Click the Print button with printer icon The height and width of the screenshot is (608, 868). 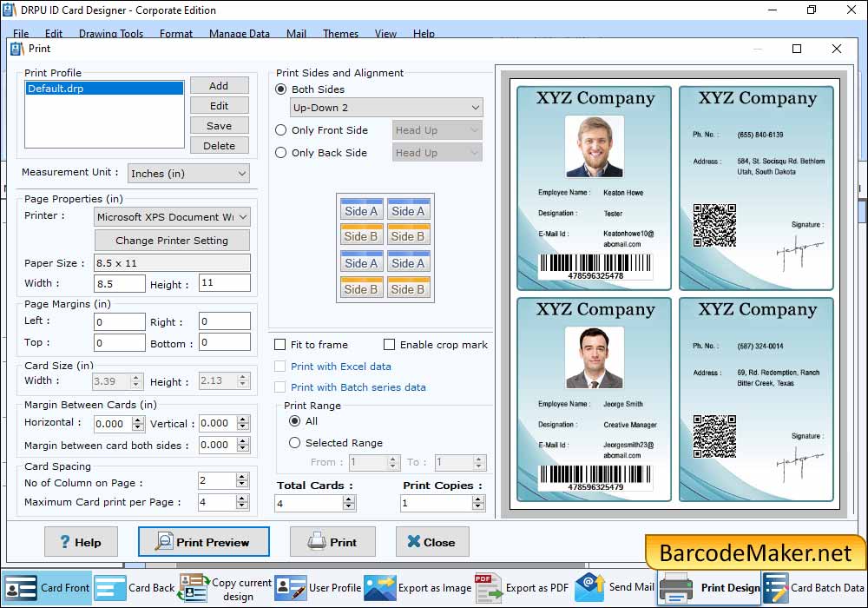click(x=332, y=541)
